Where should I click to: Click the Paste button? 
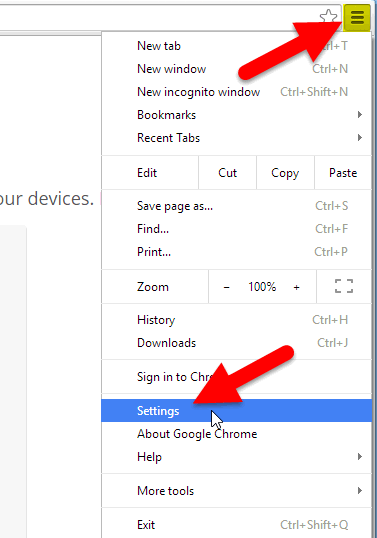[343, 173]
